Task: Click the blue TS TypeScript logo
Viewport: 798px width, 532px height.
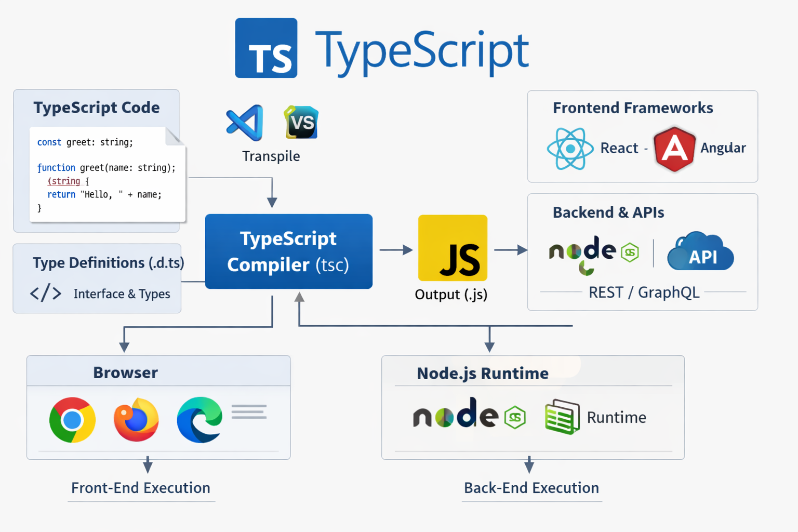Action: [x=266, y=48]
